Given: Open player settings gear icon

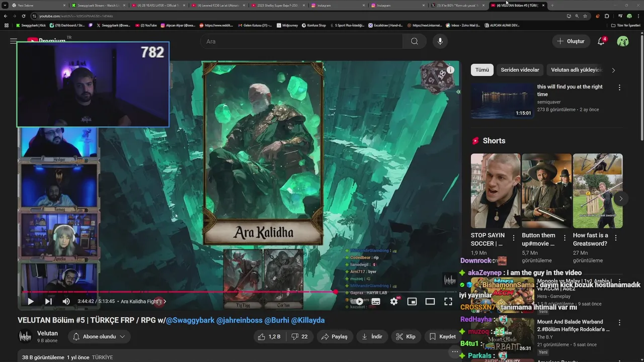Looking at the screenshot, I should [x=394, y=302].
